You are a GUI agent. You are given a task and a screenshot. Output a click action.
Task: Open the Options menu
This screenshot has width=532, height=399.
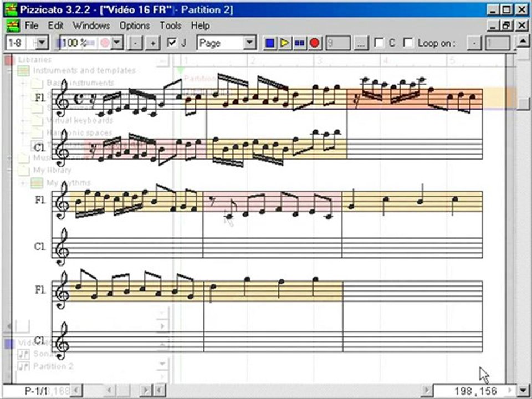134,25
